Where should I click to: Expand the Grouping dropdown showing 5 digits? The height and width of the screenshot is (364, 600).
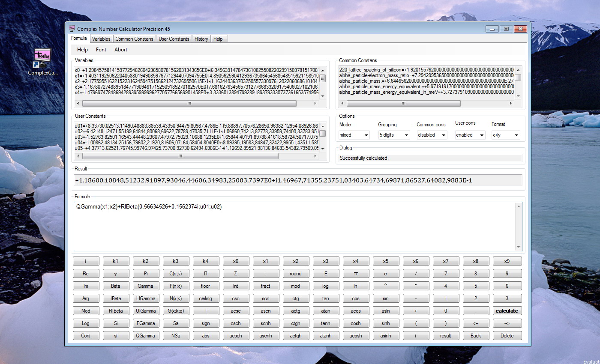coord(394,135)
